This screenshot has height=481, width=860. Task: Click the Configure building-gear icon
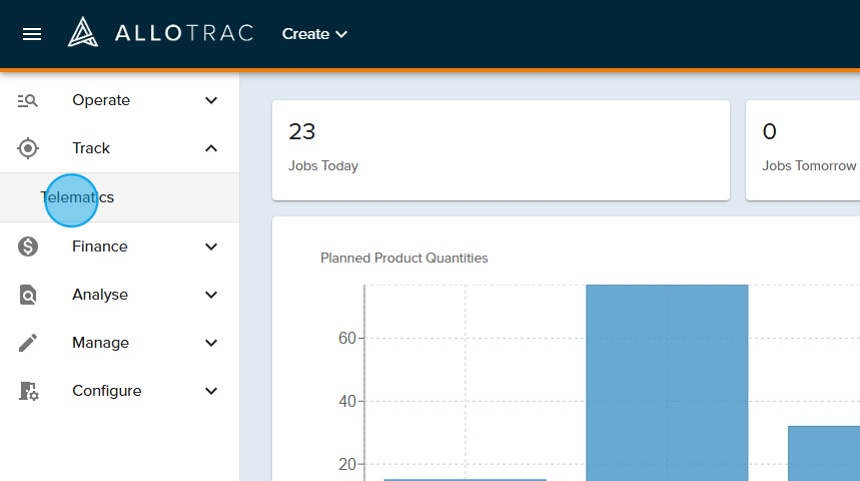coord(28,391)
